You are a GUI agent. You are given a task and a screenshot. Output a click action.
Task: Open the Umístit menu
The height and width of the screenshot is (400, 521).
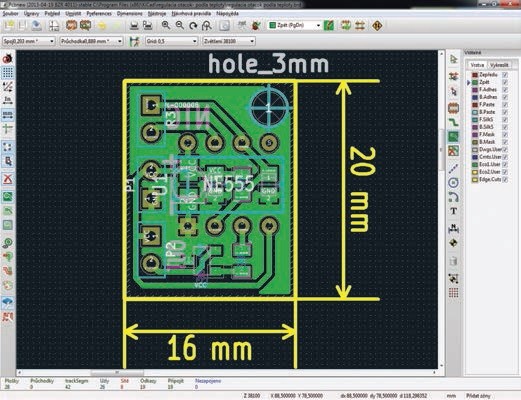(x=73, y=14)
